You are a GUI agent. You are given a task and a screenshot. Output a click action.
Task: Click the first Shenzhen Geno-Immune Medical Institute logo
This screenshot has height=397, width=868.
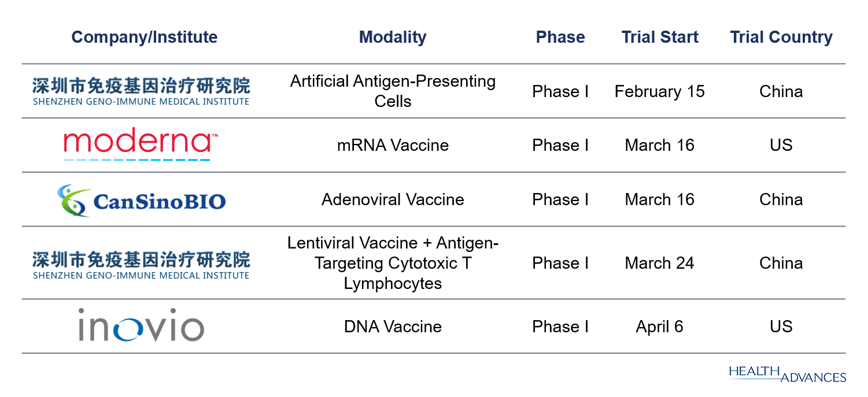pyautogui.click(x=141, y=92)
